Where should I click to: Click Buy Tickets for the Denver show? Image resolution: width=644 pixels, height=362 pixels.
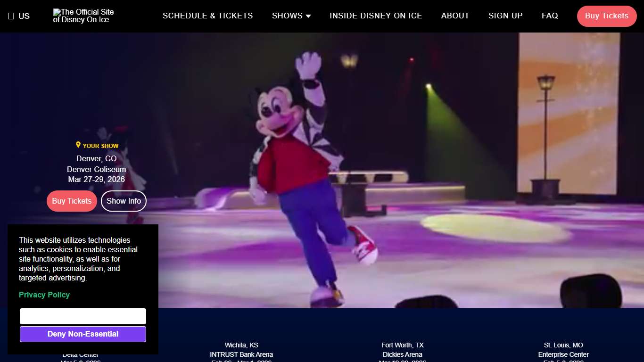pos(72,201)
